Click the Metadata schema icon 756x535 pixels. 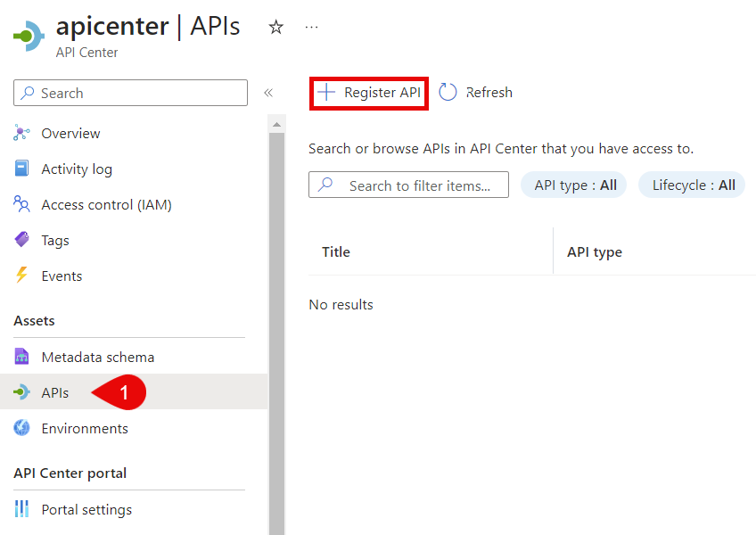(21, 357)
